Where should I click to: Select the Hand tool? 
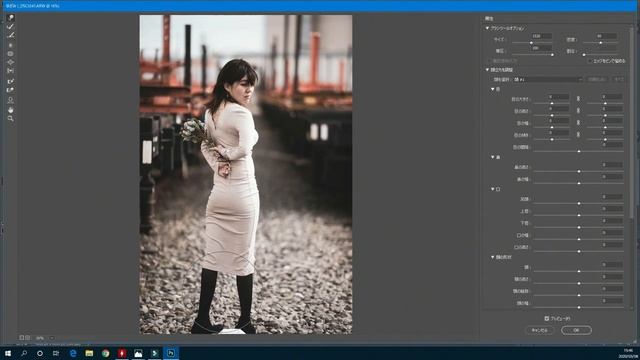11,110
